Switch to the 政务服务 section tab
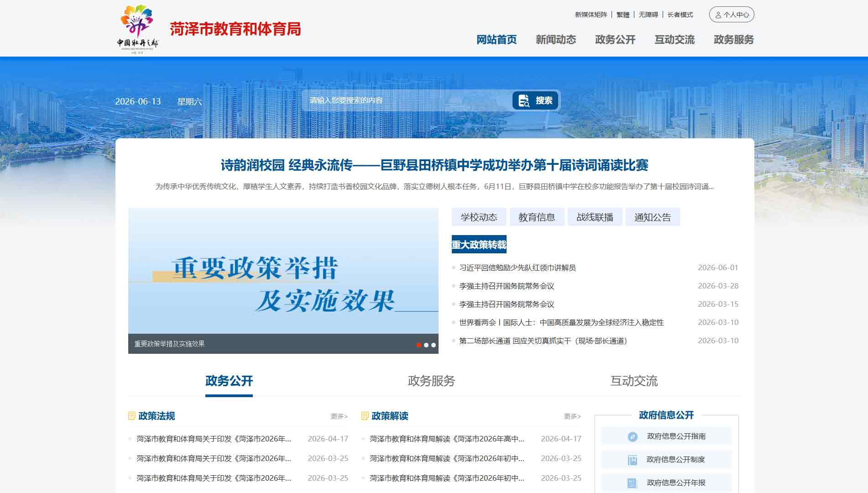Image resolution: width=868 pixels, height=493 pixels. click(431, 381)
